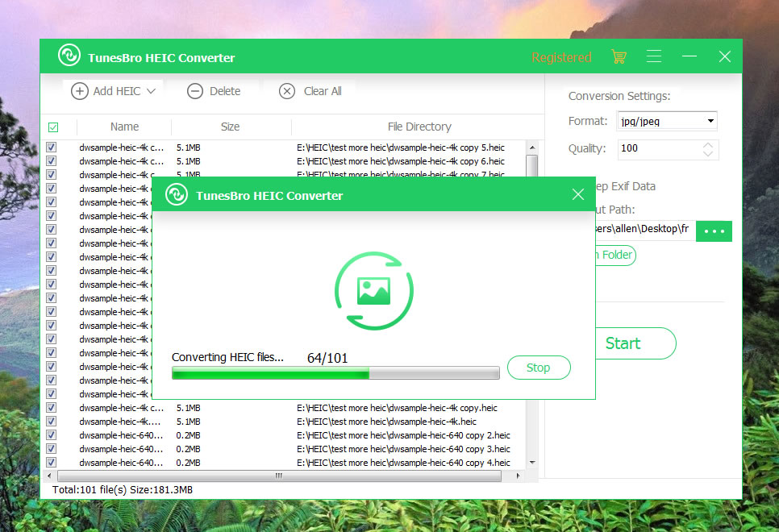Screen dimensions: 779x532
Task: Click the horizontal scroll-right arrow
Action: pos(519,476)
